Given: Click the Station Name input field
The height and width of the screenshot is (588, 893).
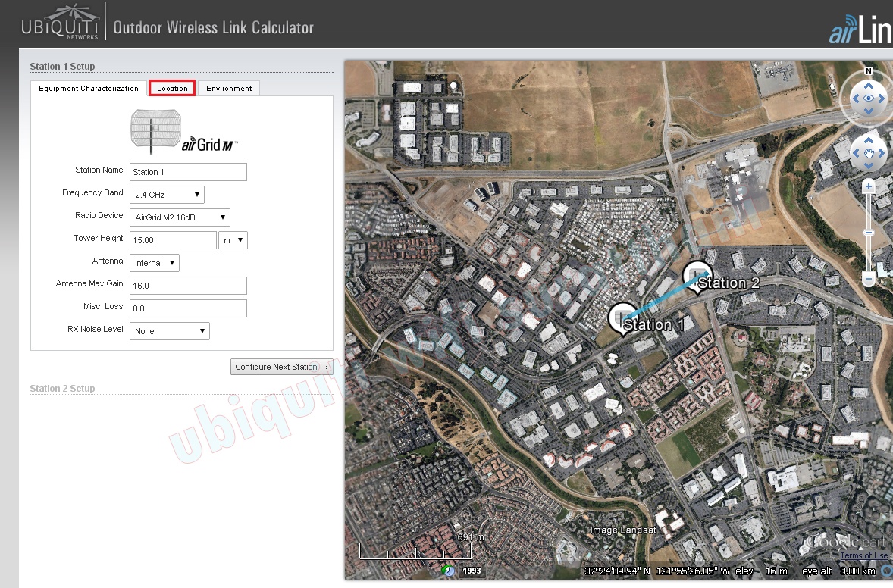Looking at the screenshot, I should (x=188, y=172).
